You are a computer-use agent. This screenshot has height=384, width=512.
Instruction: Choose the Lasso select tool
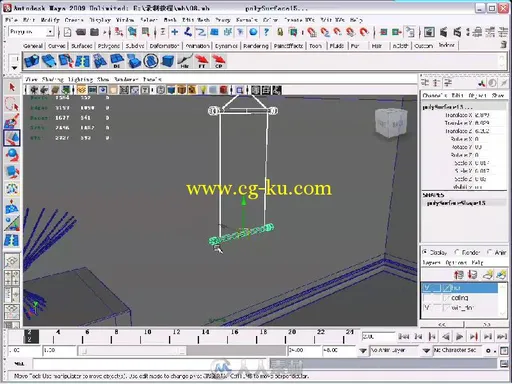pyautogui.click(x=12, y=104)
